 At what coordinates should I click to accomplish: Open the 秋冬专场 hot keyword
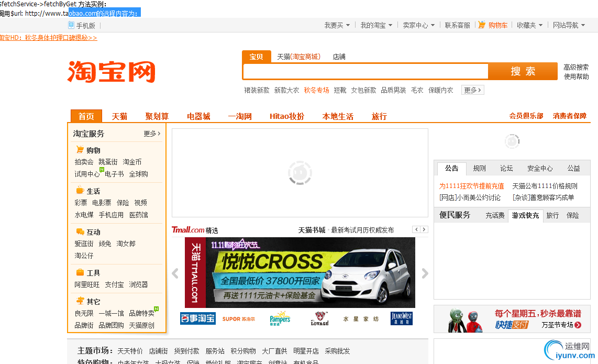click(x=317, y=90)
